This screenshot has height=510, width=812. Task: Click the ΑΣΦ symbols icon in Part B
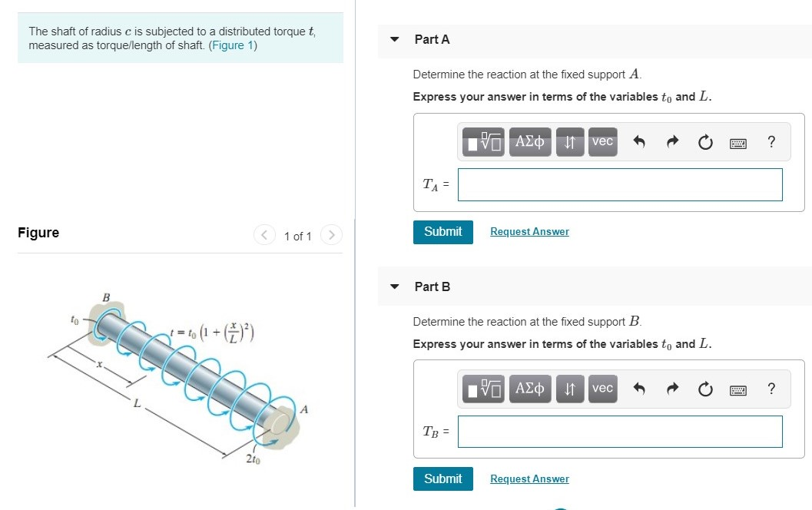529,389
